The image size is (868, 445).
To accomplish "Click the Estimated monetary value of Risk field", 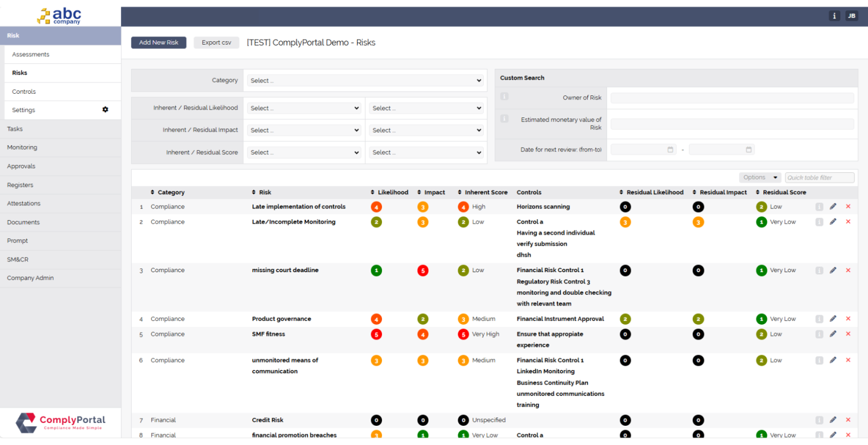I will [x=731, y=123].
